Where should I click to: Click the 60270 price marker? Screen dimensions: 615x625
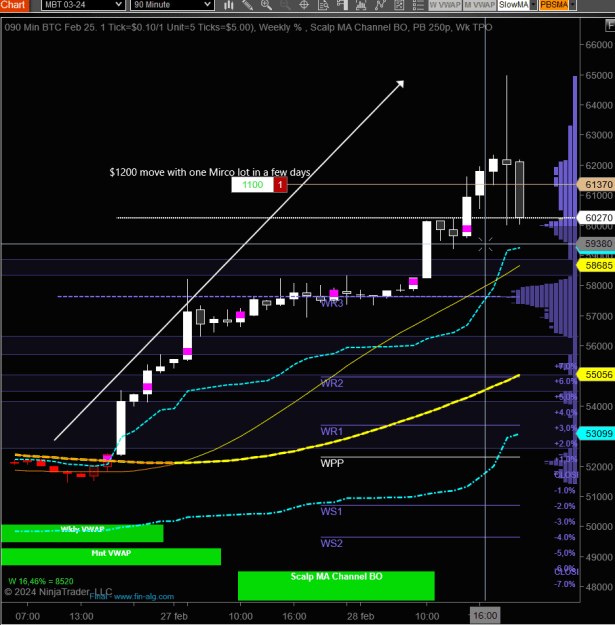tap(596, 218)
